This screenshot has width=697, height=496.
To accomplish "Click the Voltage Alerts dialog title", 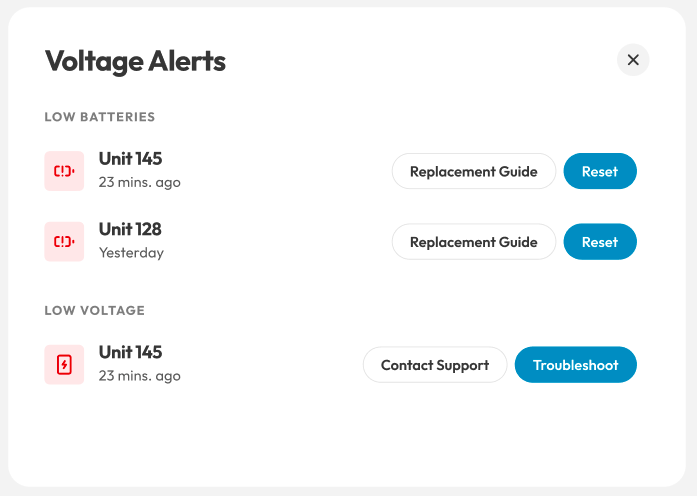I will pyautogui.click(x=135, y=61).
